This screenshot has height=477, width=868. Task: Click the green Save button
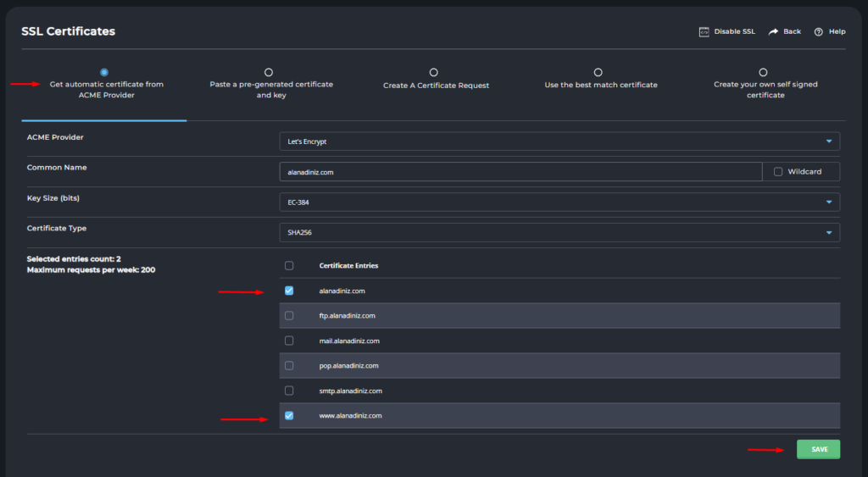[x=818, y=449]
